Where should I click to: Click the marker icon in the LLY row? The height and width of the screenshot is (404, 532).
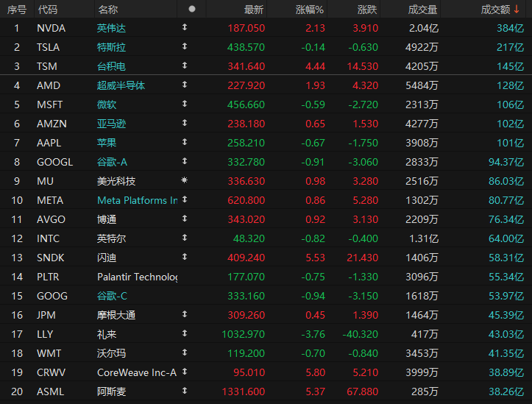(x=185, y=333)
